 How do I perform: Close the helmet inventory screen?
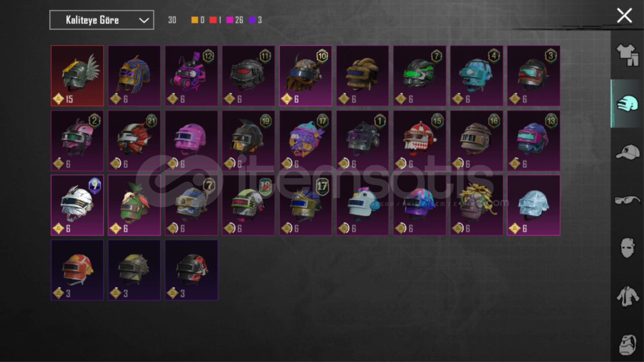[624, 16]
